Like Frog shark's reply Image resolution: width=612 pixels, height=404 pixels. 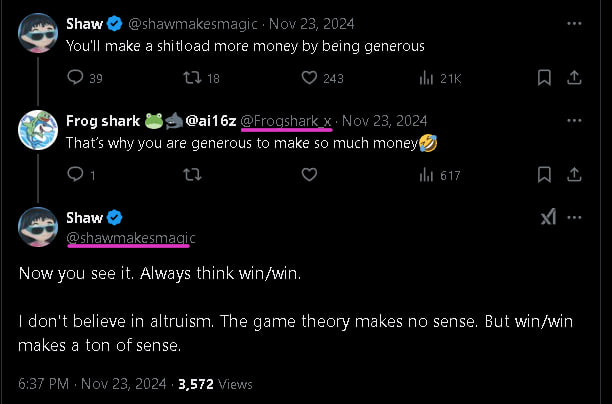pos(309,174)
